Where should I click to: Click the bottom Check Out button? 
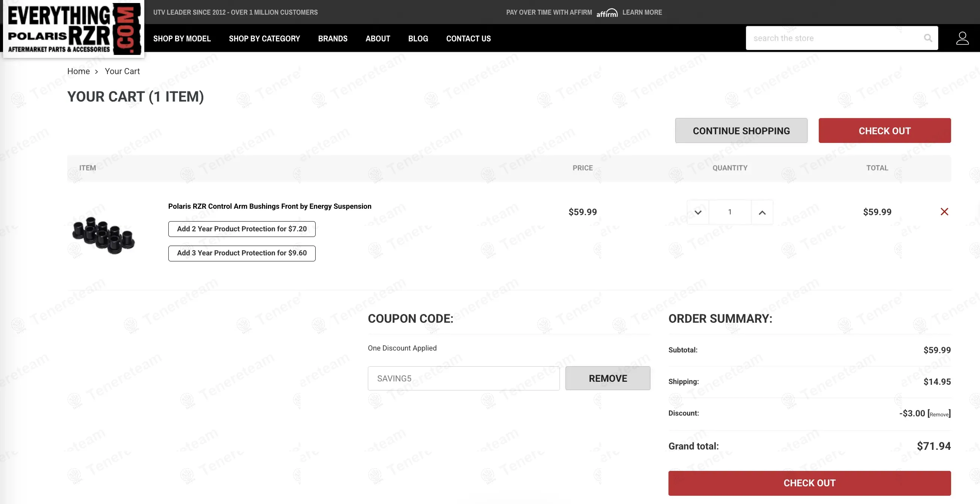click(809, 483)
